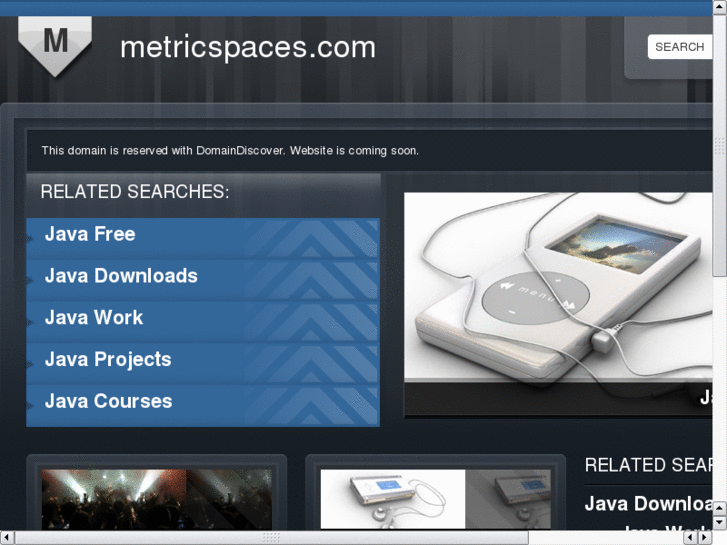Image resolution: width=727 pixels, height=545 pixels.
Task: Open the small MP3 player with earbuds thumbnail
Action: click(435, 499)
